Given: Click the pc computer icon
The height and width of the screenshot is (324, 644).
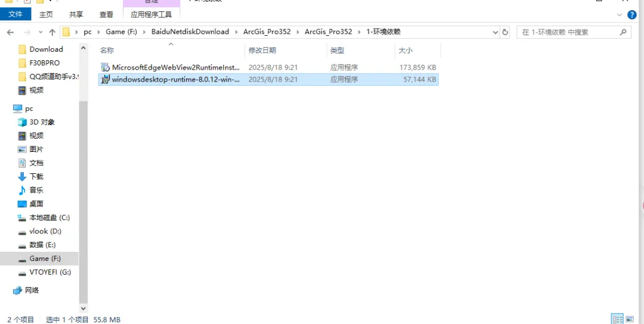Looking at the screenshot, I should pyautogui.click(x=17, y=108).
